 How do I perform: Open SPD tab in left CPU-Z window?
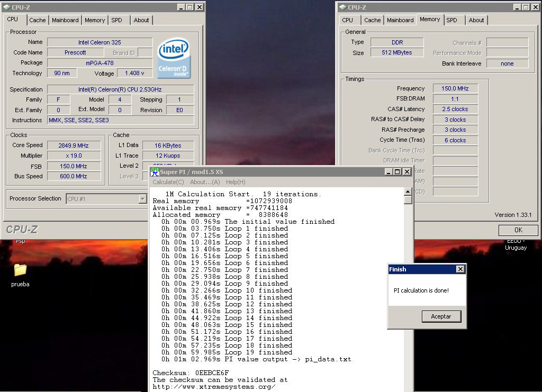pyautogui.click(x=117, y=20)
